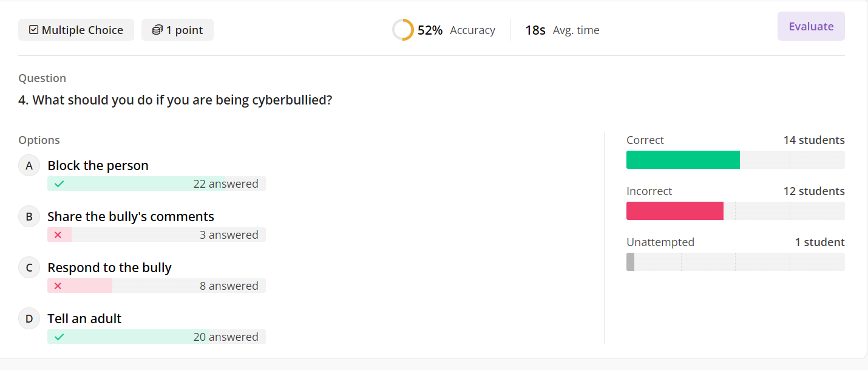868x370 pixels.
Task: Select option letter B circle
Action: coord(29,216)
